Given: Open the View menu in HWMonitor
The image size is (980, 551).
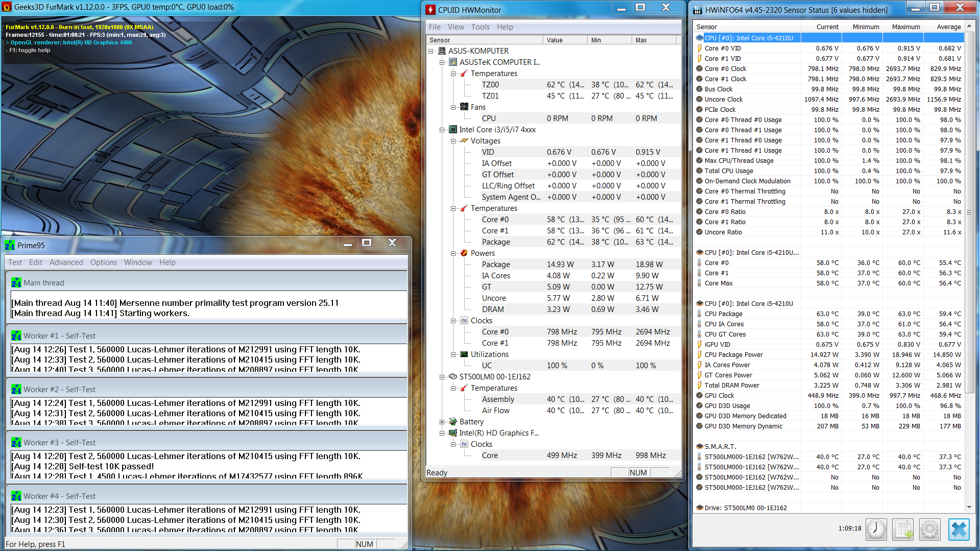Looking at the screenshot, I should 456,27.
